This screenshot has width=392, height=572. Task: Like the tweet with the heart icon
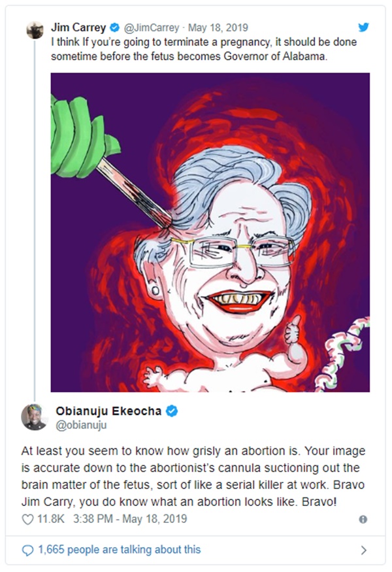pyautogui.click(x=27, y=519)
